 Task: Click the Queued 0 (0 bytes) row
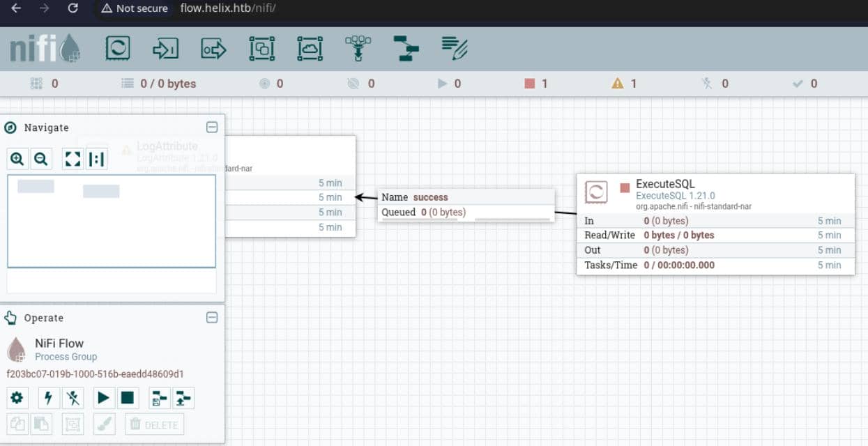tap(466, 213)
